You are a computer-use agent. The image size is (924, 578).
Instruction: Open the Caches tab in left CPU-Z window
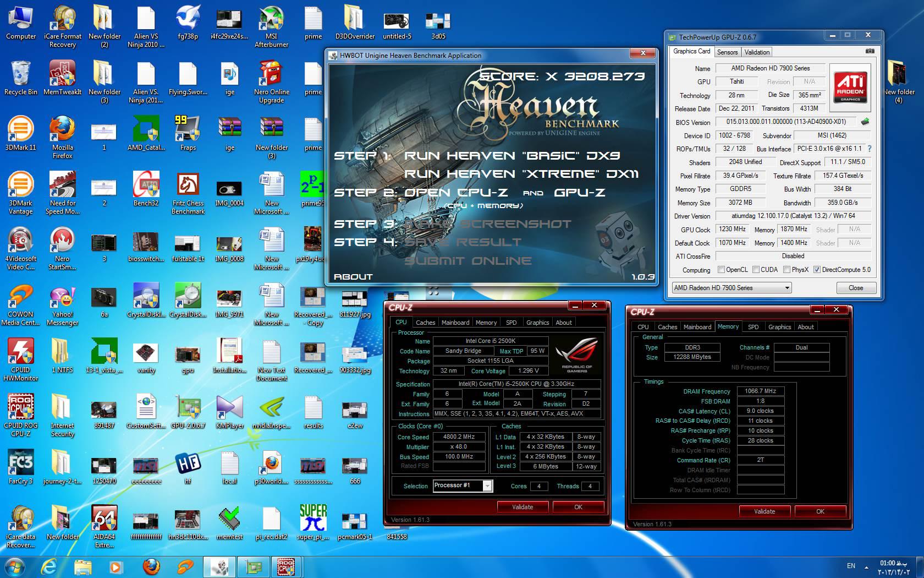tap(425, 323)
